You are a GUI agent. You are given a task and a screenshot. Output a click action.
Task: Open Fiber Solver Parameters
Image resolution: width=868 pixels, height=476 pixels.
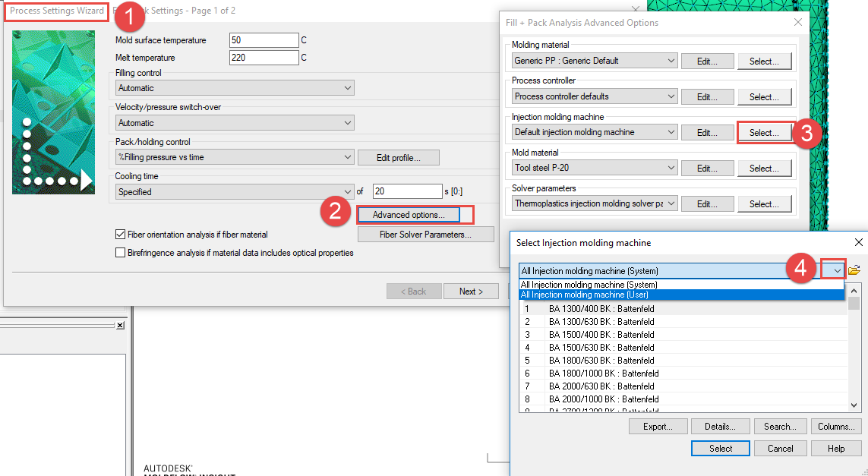click(x=425, y=234)
